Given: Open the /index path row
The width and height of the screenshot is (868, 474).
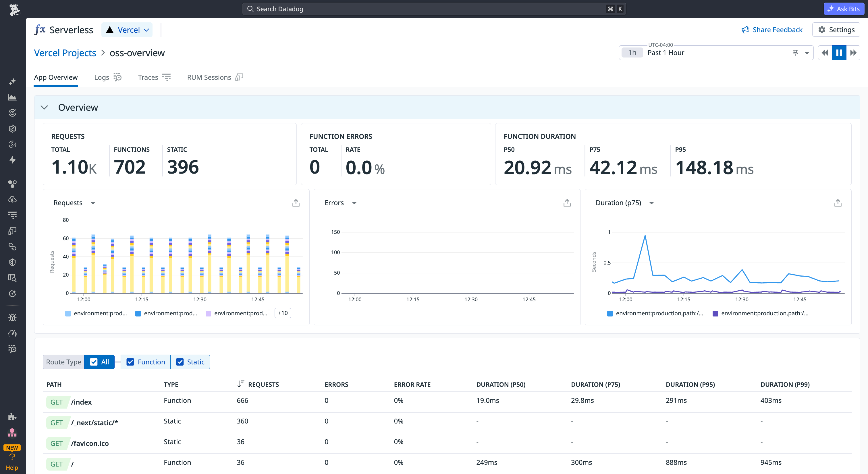Looking at the screenshot, I should [x=447, y=402].
